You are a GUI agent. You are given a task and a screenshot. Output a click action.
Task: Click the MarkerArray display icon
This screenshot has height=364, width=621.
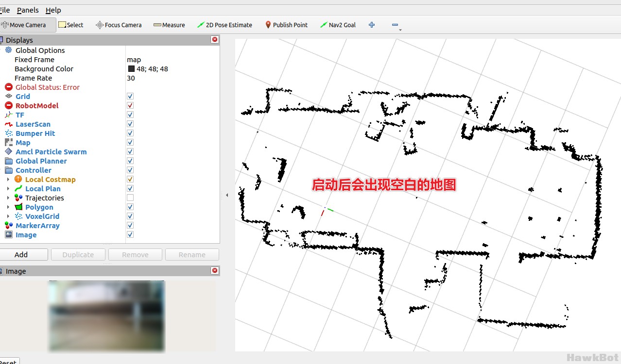(x=8, y=225)
